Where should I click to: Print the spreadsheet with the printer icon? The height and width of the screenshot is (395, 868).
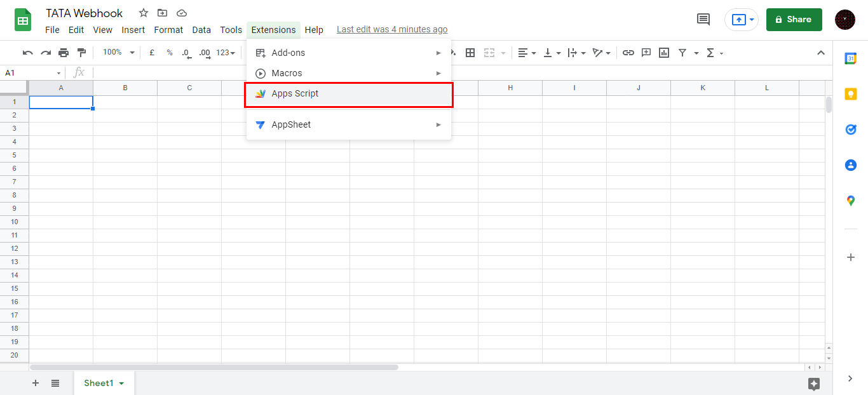(64, 53)
